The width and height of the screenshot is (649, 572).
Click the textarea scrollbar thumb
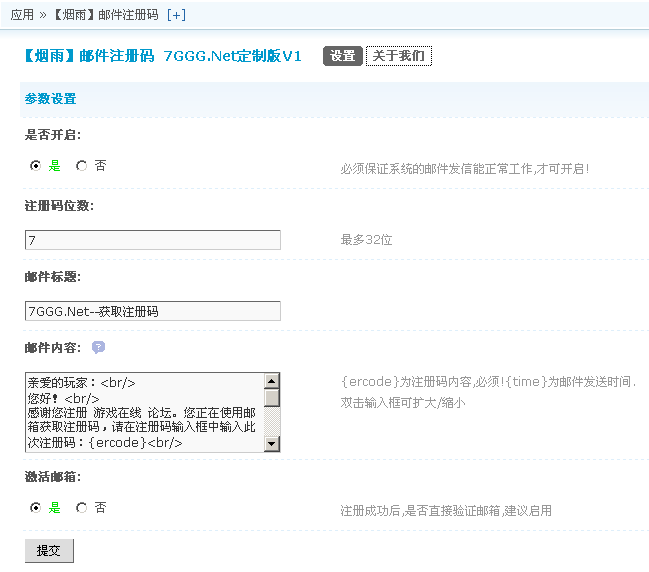[x=272, y=398]
